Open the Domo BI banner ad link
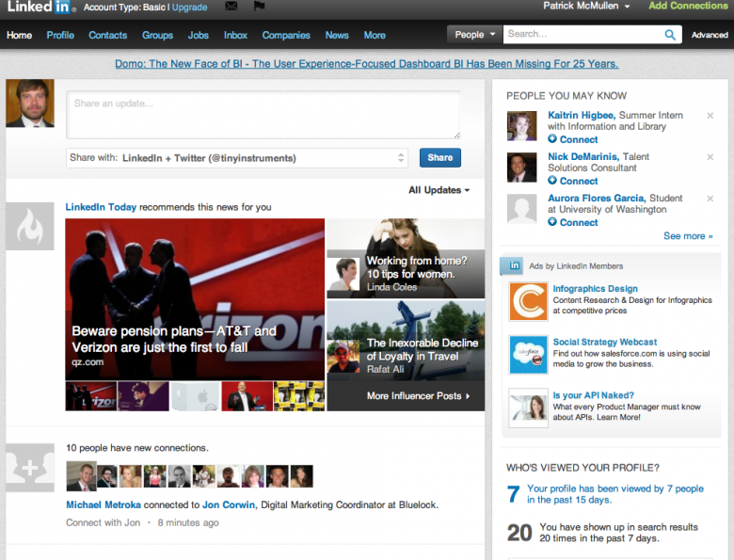This screenshot has width=734, height=560. click(367, 64)
